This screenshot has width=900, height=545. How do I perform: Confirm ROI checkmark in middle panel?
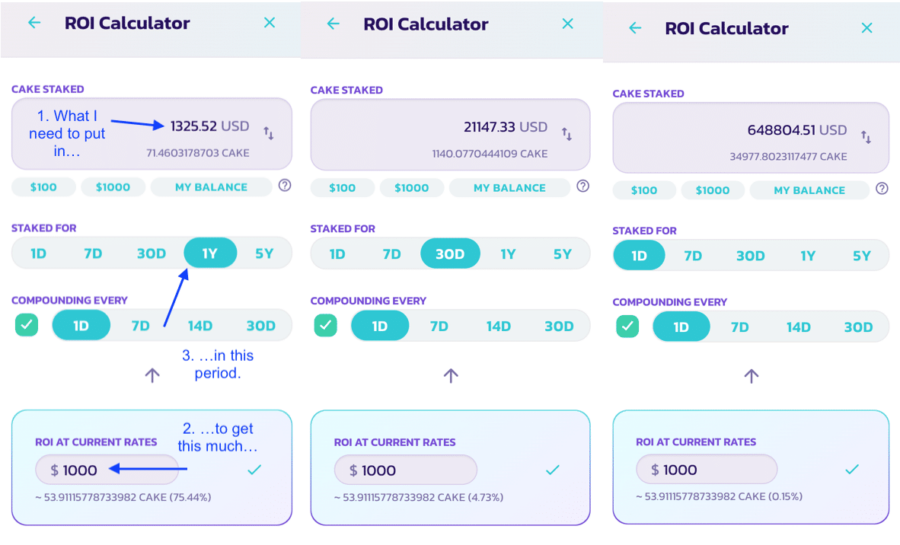coord(553,470)
